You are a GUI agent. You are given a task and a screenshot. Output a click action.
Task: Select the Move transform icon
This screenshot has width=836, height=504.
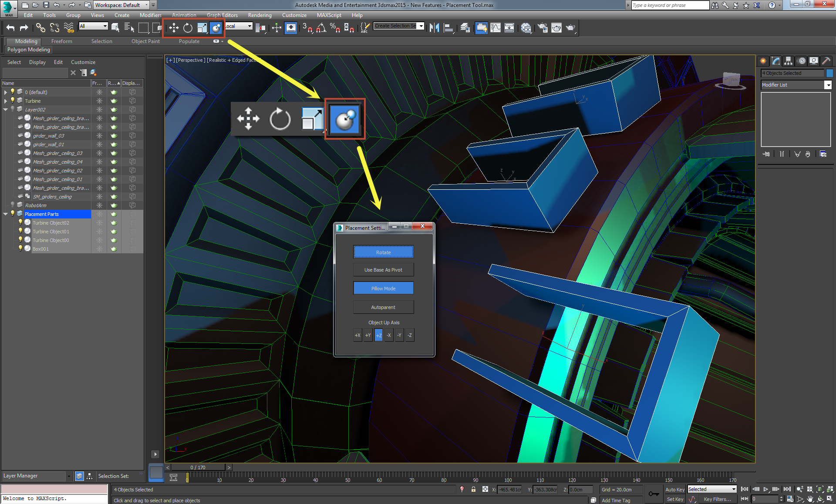[x=173, y=28]
